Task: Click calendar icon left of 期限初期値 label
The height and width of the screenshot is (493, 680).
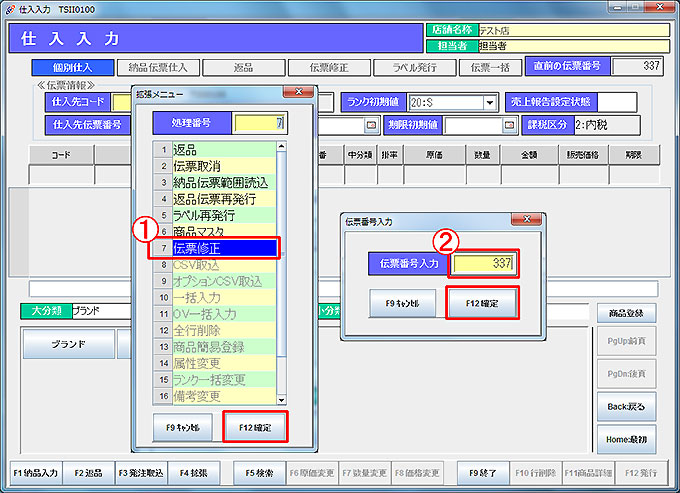Action: [371, 125]
